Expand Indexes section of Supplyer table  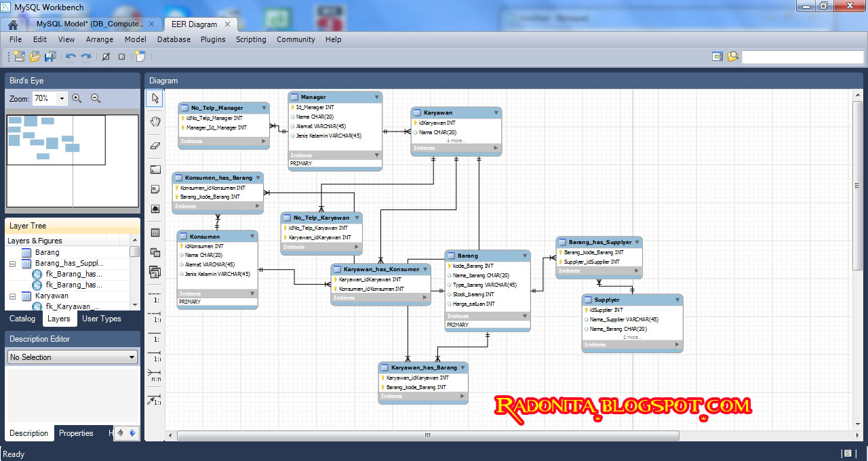point(677,345)
